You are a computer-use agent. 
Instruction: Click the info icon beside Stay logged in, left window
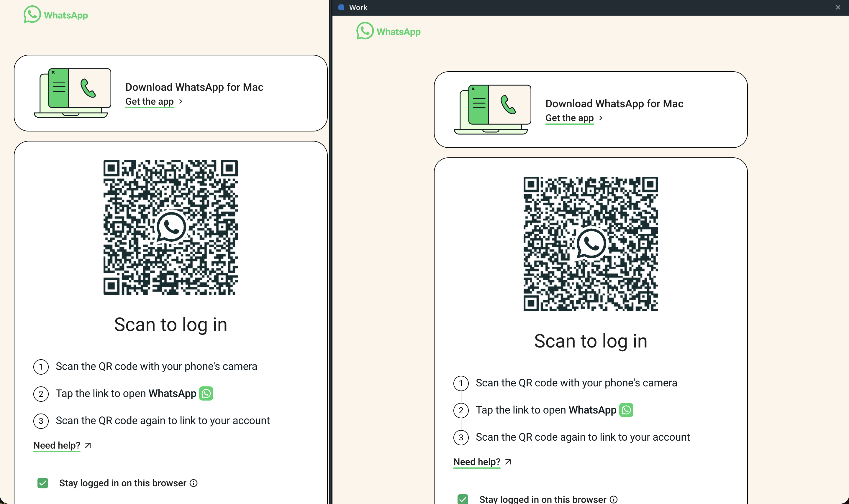click(194, 483)
